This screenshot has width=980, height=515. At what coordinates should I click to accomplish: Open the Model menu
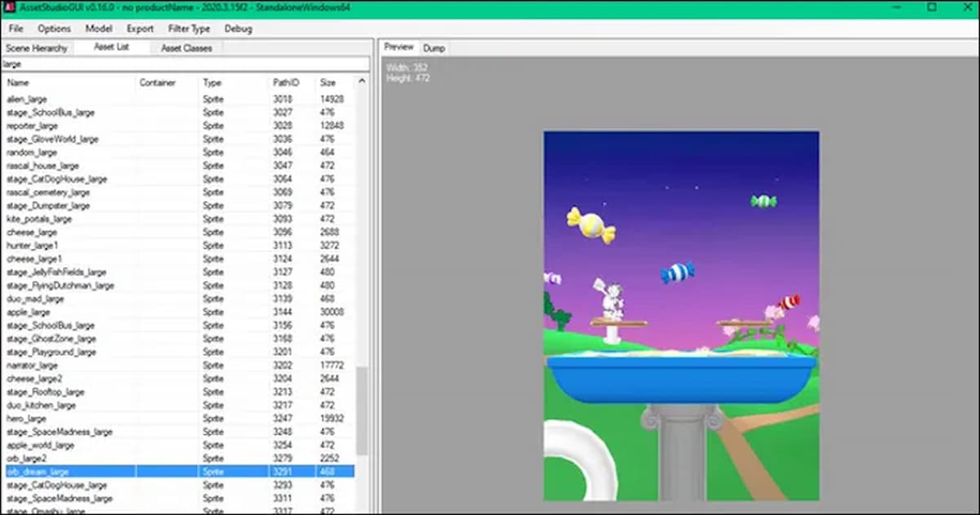pos(99,29)
